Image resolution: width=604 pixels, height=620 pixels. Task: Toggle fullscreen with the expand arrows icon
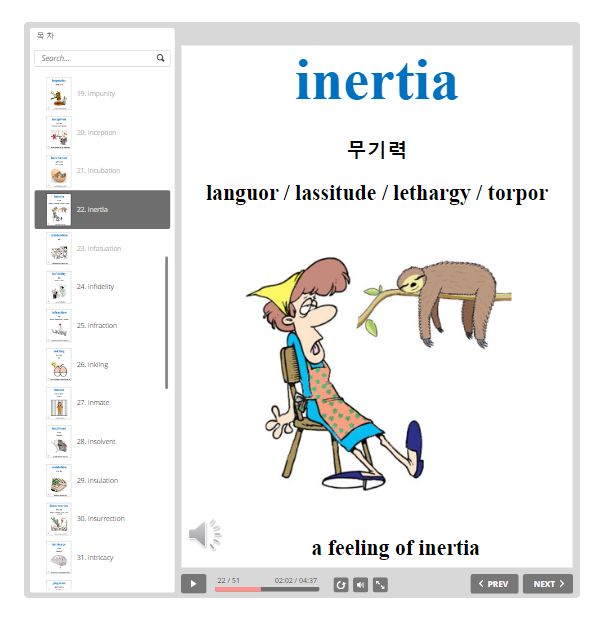tap(381, 584)
